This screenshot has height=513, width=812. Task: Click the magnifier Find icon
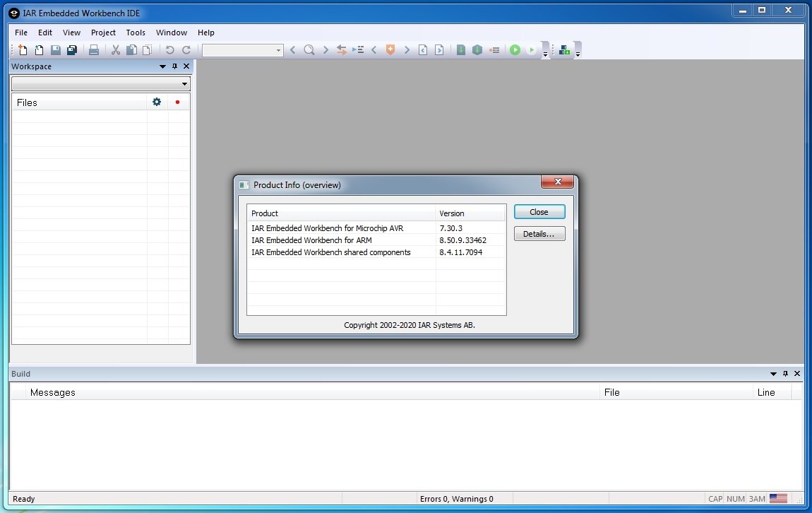click(309, 50)
